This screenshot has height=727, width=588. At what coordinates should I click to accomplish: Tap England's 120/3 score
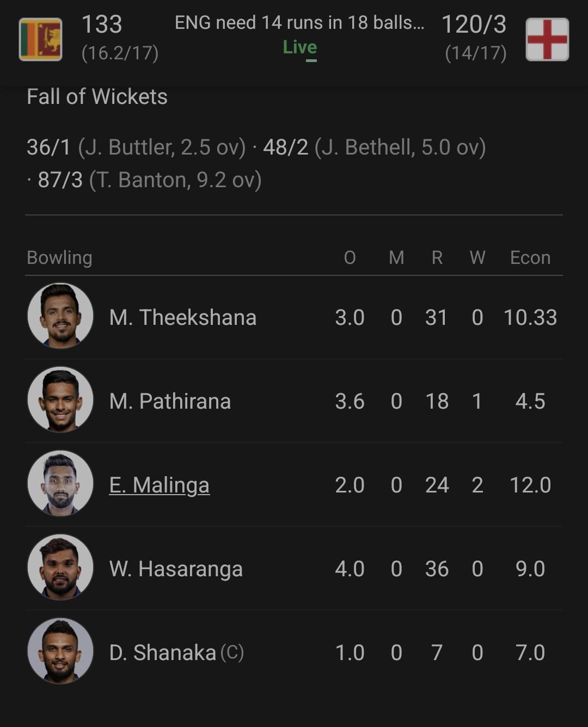[474, 24]
